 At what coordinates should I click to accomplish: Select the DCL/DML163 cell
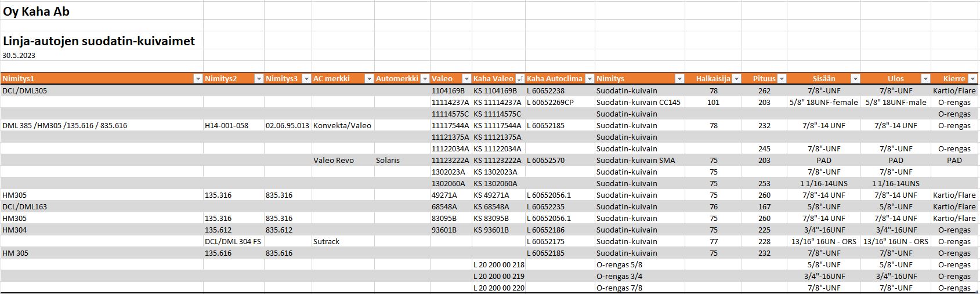click(102, 207)
